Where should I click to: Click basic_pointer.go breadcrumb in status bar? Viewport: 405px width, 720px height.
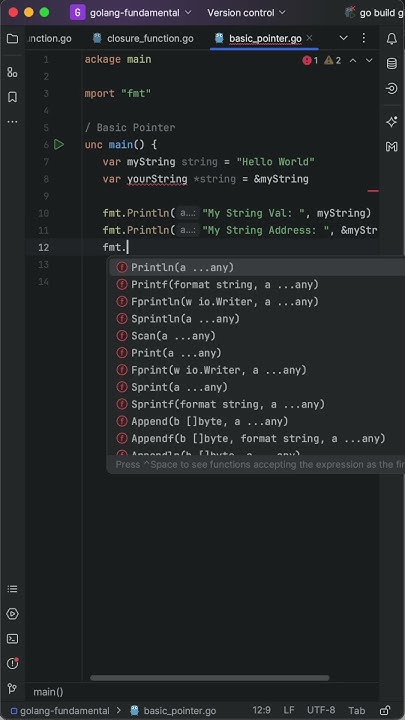pyautogui.click(x=173, y=711)
